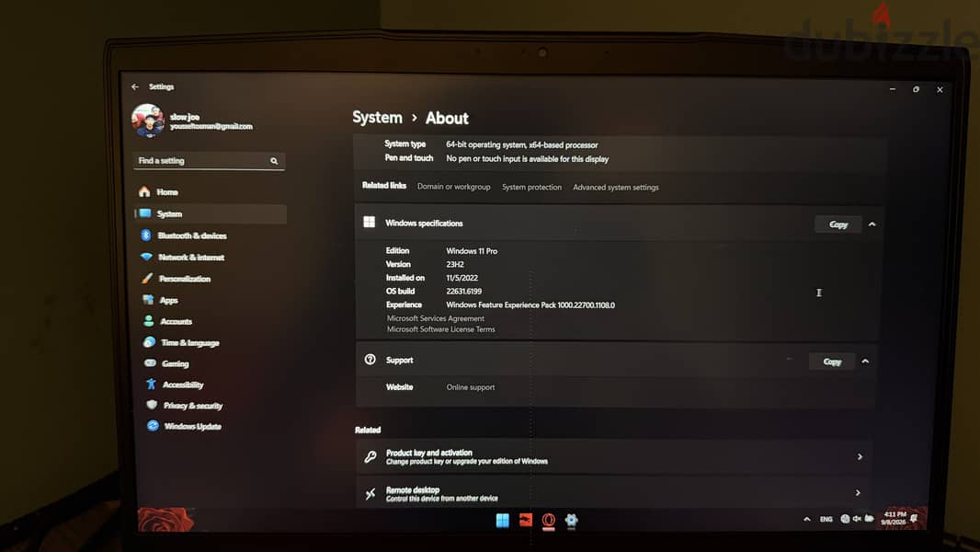Open Network & internet settings
The height and width of the screenshot is (552, 980).
(x=211, y=257)
